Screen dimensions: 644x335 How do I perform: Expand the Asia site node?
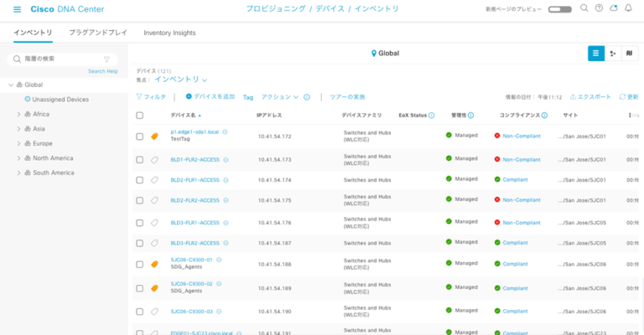coord(18,129)
